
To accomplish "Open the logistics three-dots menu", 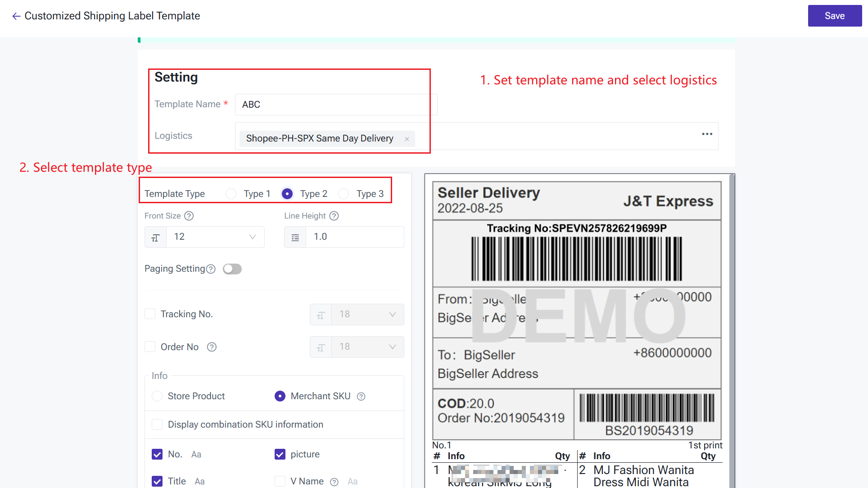I will tap(707, 134).
